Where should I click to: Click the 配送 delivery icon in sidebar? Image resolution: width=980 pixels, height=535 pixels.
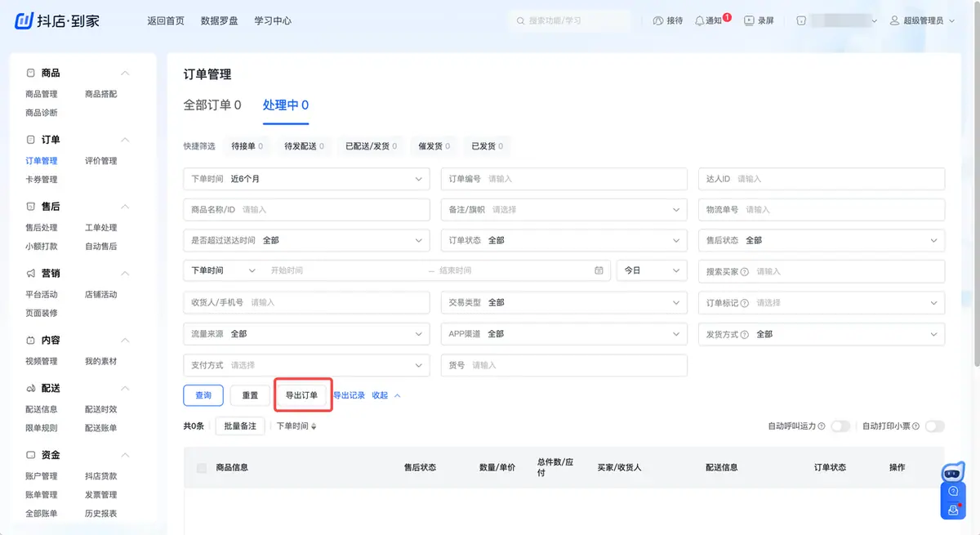click(x=30, y=388)
